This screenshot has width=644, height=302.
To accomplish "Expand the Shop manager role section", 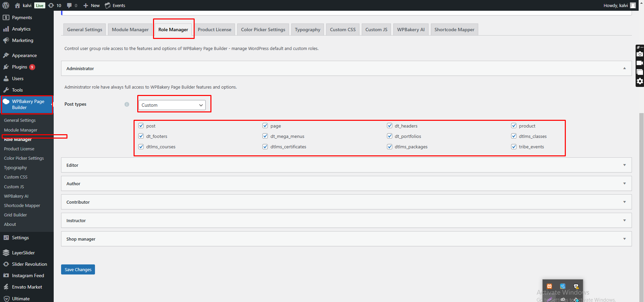I will (x=346, y=239).
